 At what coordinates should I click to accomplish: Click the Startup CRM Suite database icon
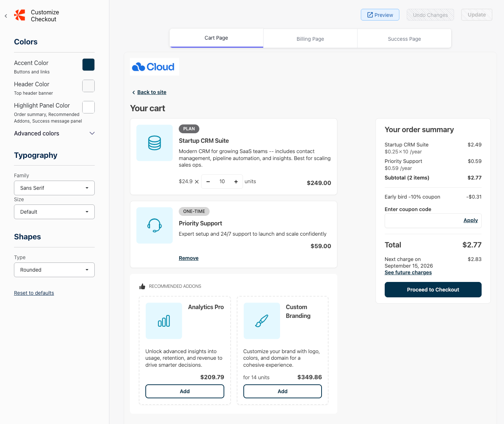coord(155,143)
